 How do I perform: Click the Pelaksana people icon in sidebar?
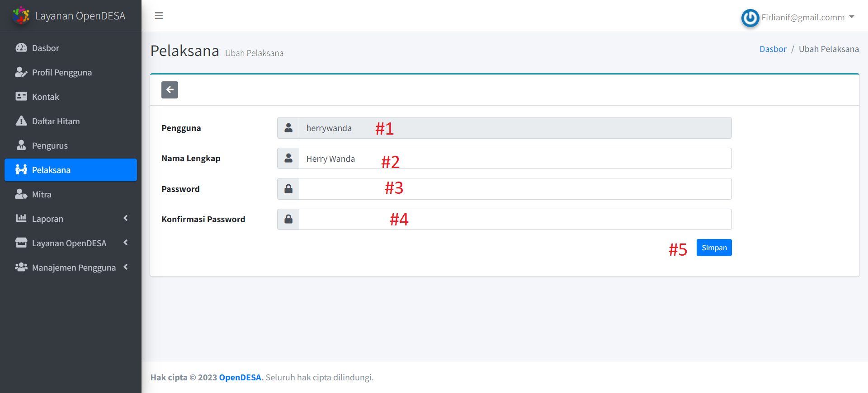pyautogui.click(x=21, y=170)
